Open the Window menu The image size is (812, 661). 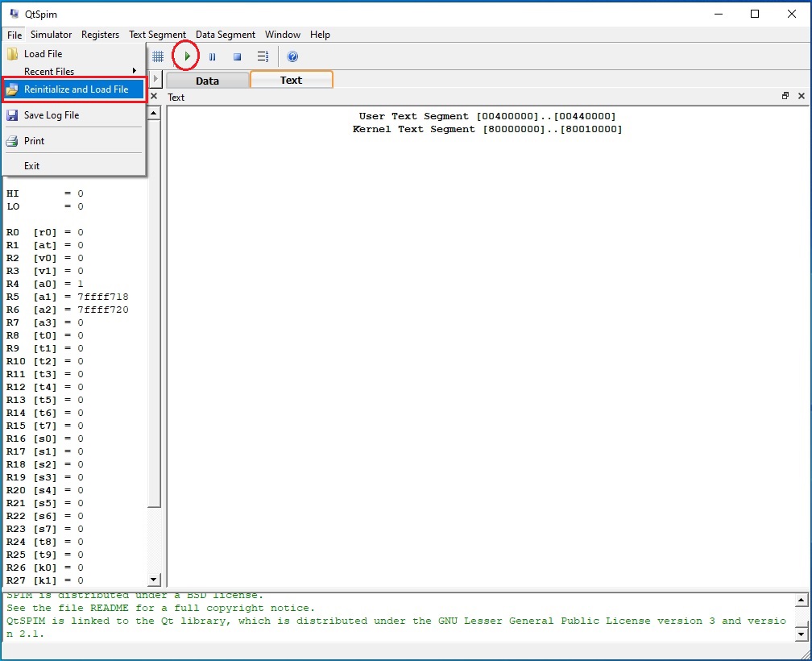click(x=283, y=35)
